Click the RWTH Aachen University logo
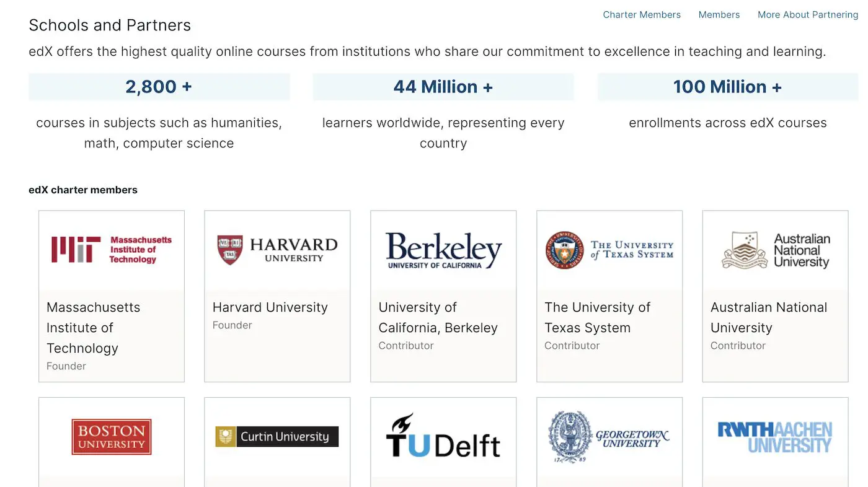This screenshot has height=487, width=868. point(775,437)
